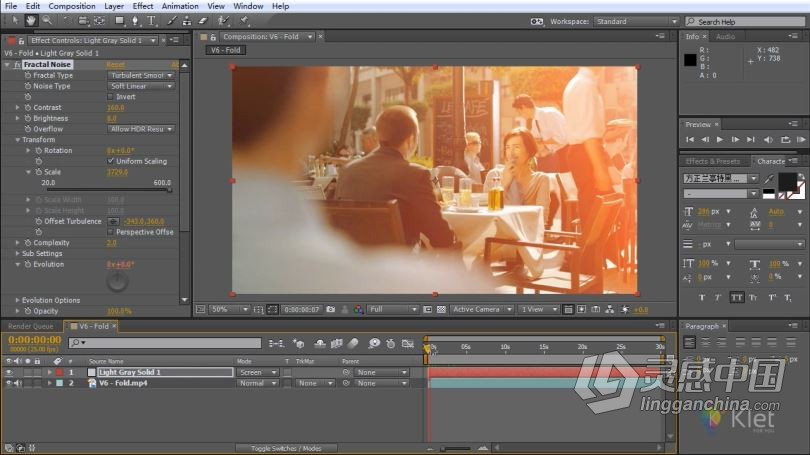
Task: Open the Full resolution dropdown
Action: click(392, 309)
